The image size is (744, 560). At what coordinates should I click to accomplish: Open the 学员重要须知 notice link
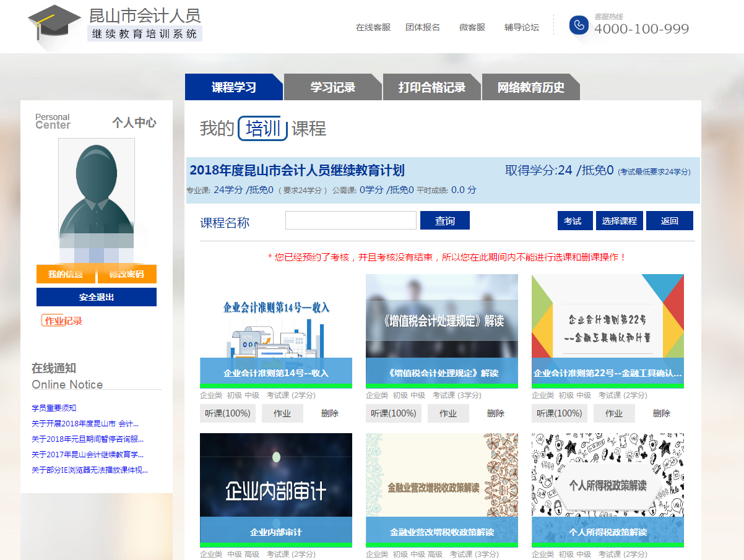click(54, 408)
